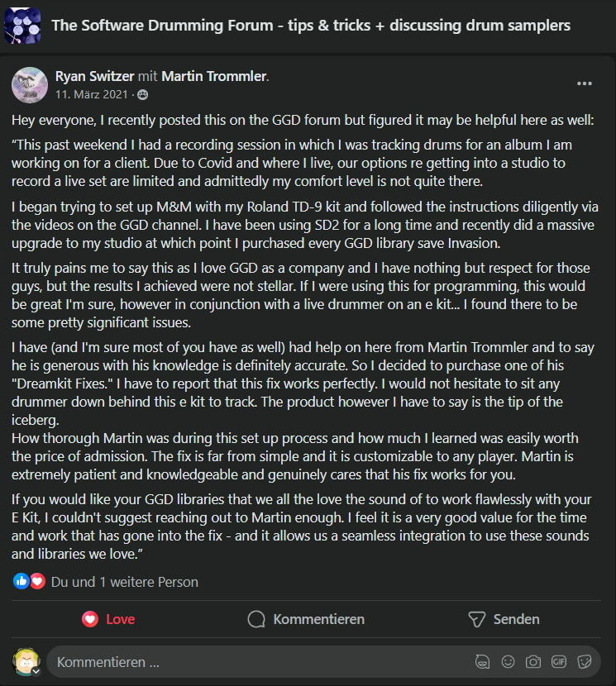Open Ryan Switzer's profile picture

coord(29,85)
